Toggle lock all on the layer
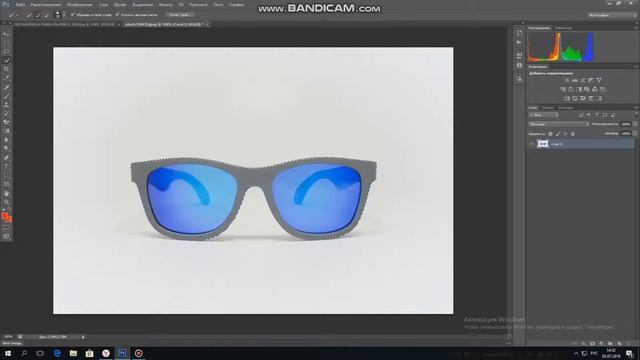Screen dimensions: 640x360 click(573, 134)
